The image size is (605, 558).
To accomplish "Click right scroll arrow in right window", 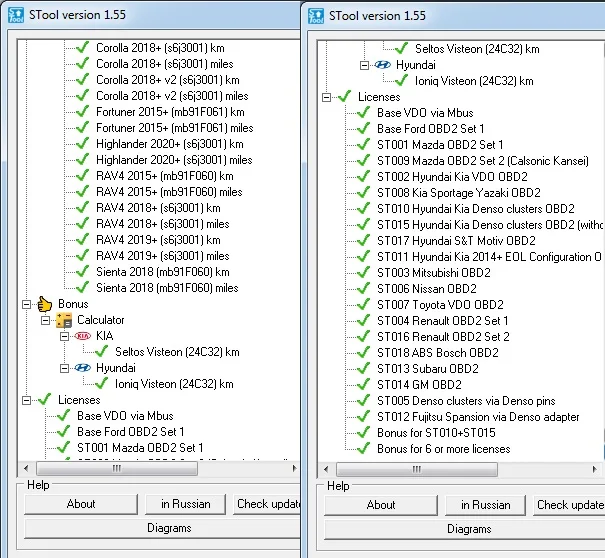I will 595,470.
